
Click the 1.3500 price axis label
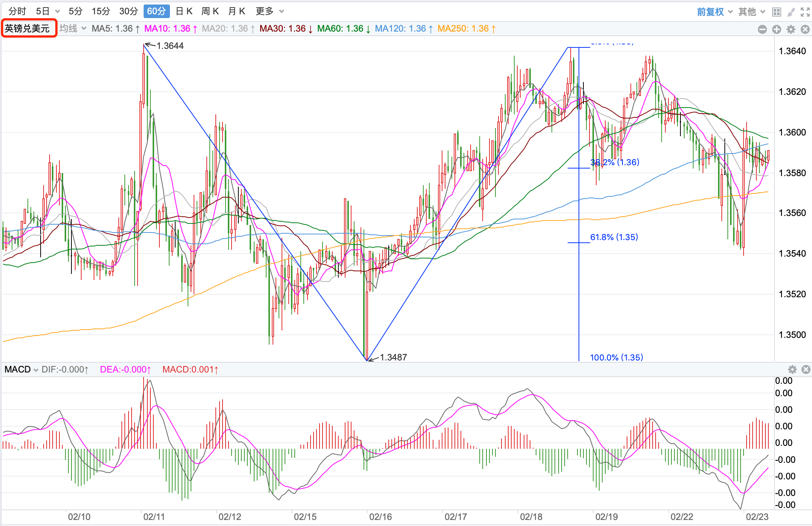(792, 335)
